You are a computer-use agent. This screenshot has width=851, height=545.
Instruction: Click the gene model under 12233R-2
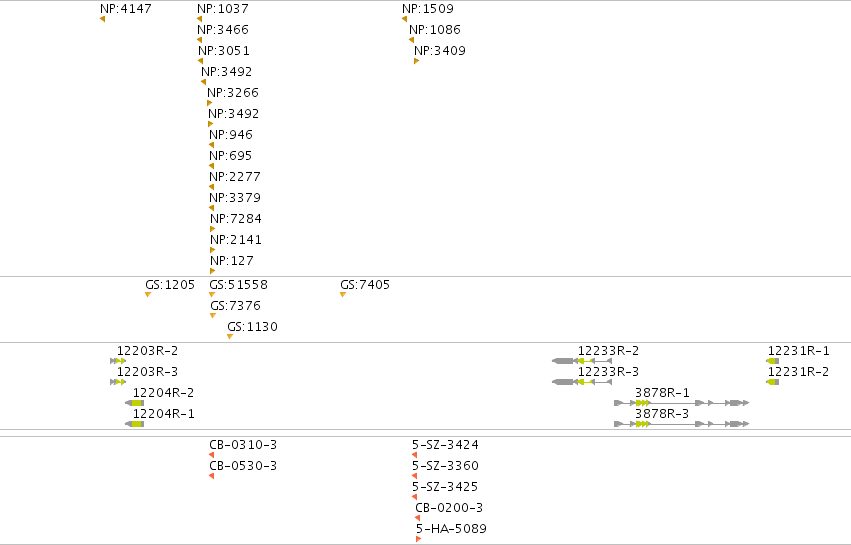[x=582, y=361]
